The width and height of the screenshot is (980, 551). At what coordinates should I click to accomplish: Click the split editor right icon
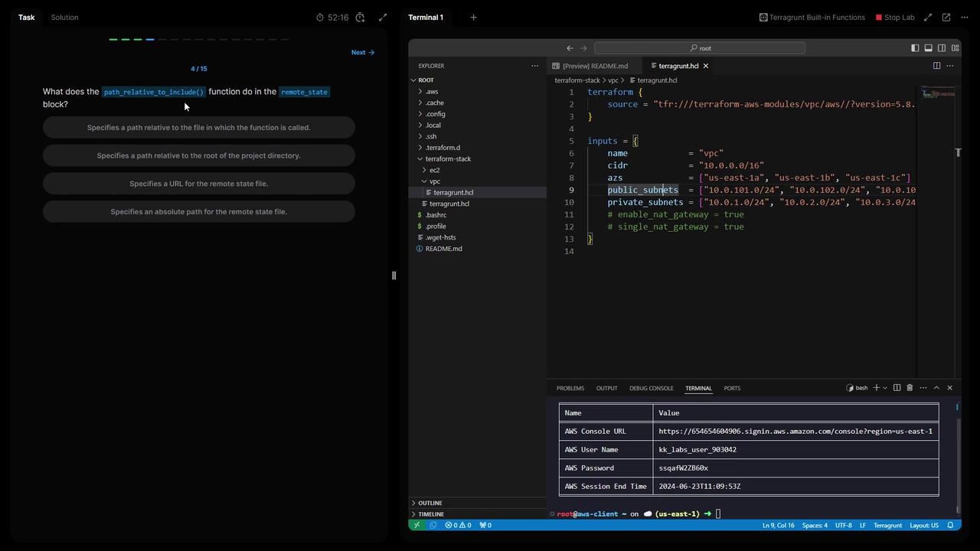point(936,66)
